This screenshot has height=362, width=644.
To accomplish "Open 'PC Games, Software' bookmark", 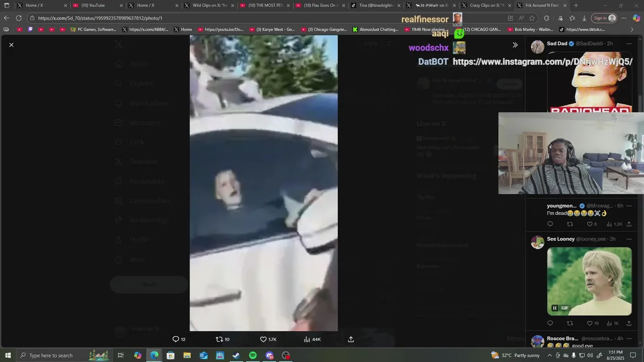I will click(94, 29).
